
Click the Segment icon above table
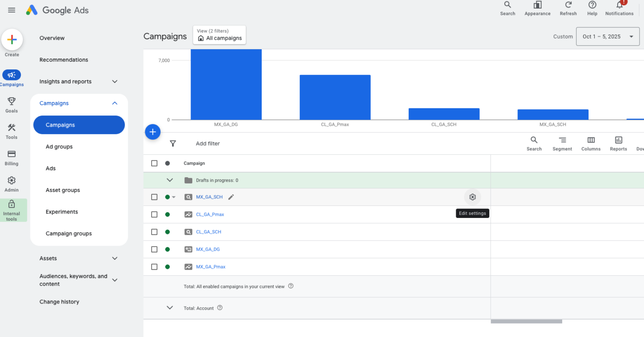562,140
